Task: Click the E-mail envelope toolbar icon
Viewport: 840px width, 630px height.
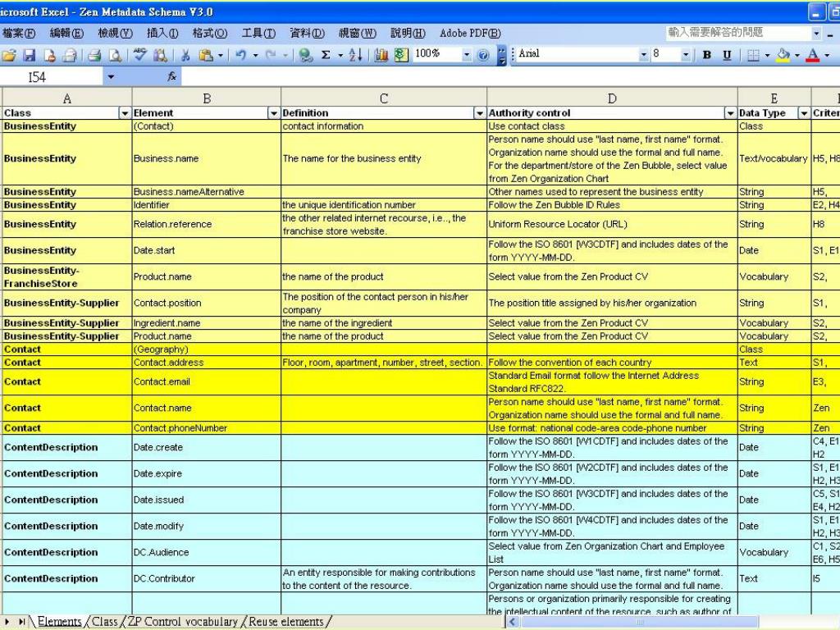Action: pyautogui.click(x=70, y=55)
